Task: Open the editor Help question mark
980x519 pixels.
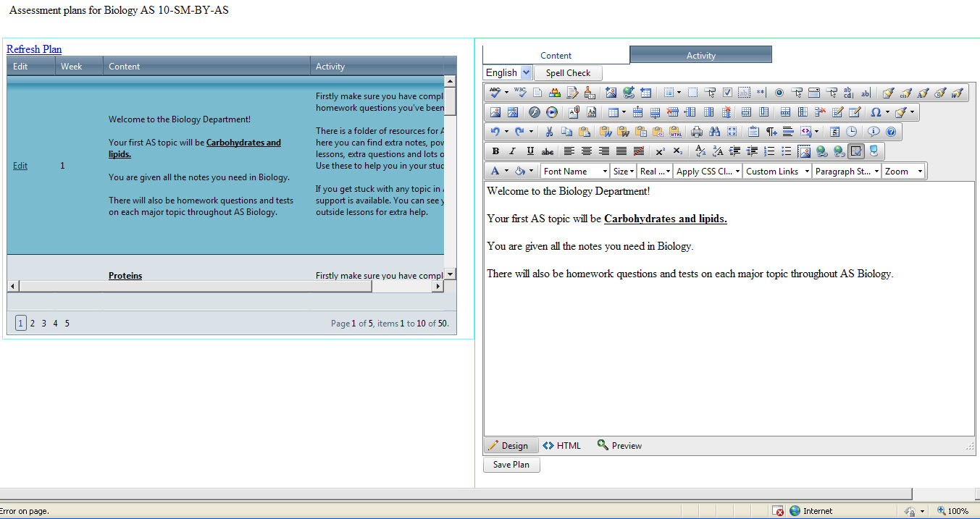Action: [x=891, y=132]
